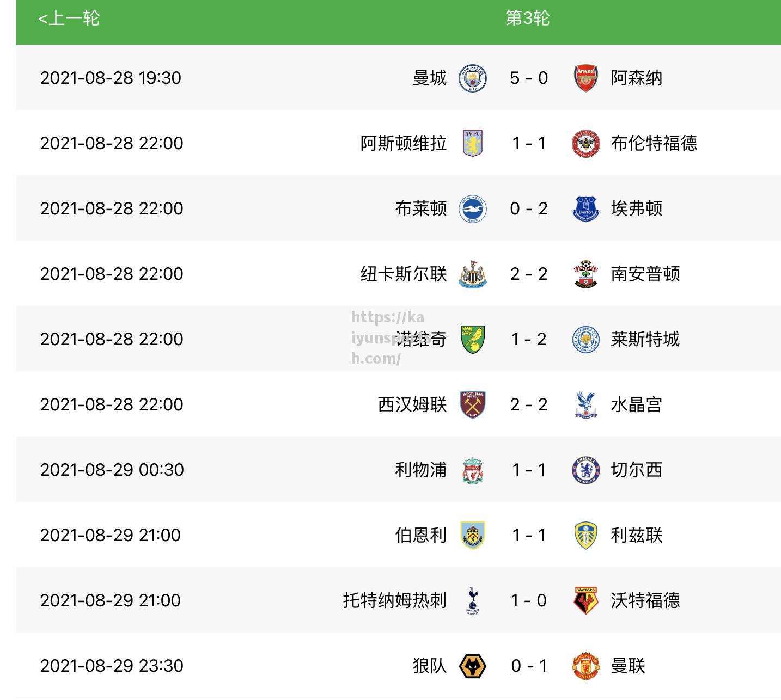781x700 pixels.
Task: Open the Manchester United crest
Action: pos(586,666)
